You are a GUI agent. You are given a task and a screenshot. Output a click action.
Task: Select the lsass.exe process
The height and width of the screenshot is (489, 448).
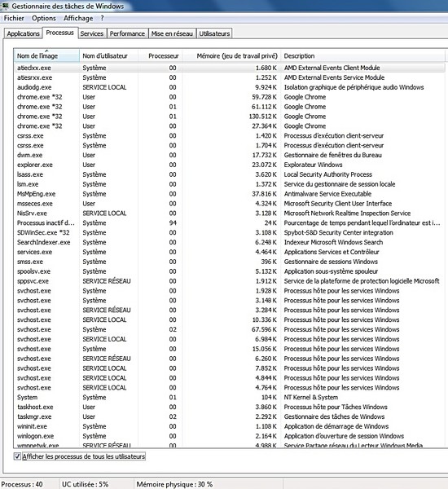230,174
